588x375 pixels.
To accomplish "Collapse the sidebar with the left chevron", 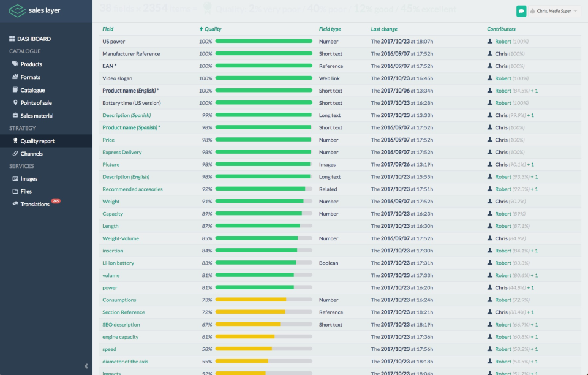I will [86, 366].
